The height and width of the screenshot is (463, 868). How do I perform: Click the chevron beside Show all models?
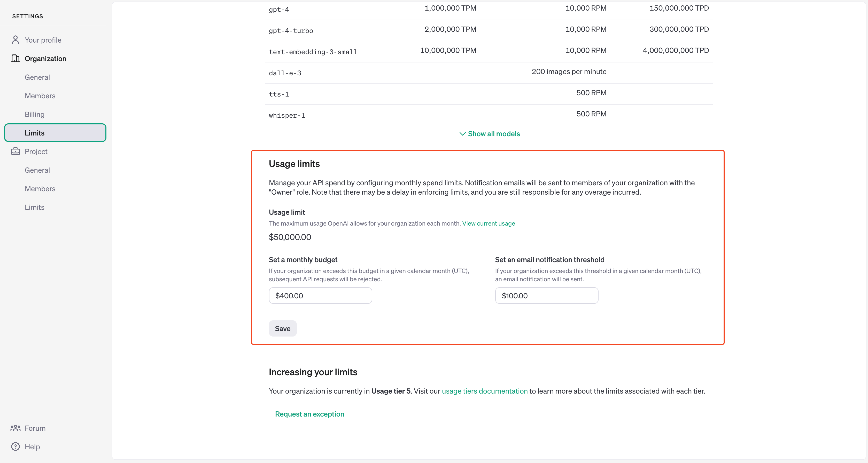pos(462,134)
